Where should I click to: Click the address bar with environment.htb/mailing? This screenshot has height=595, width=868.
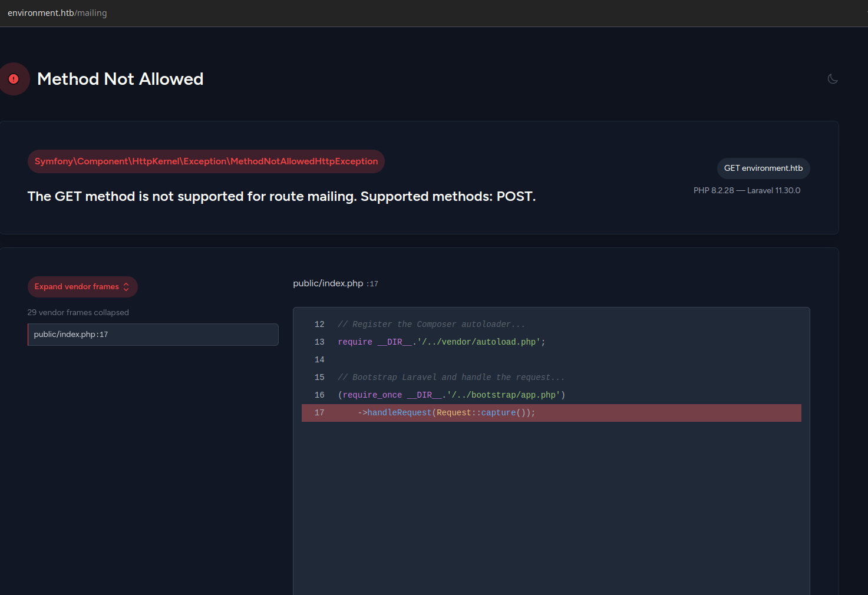(57, 13)
